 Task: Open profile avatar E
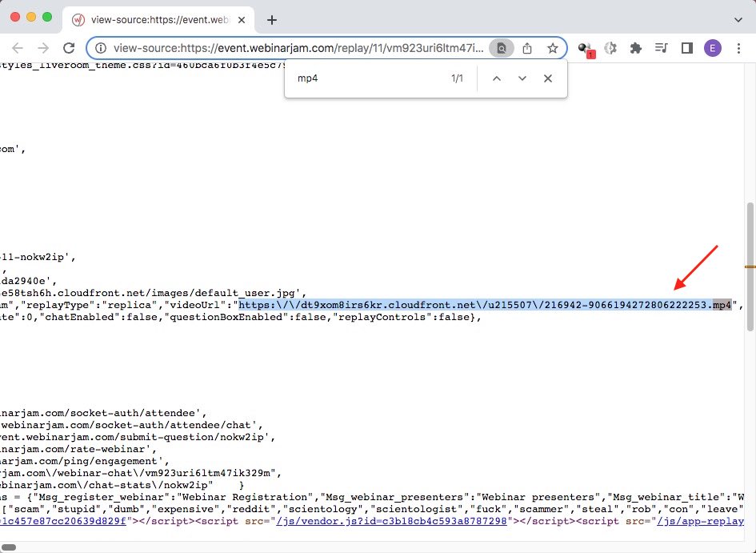click(713, 48)
